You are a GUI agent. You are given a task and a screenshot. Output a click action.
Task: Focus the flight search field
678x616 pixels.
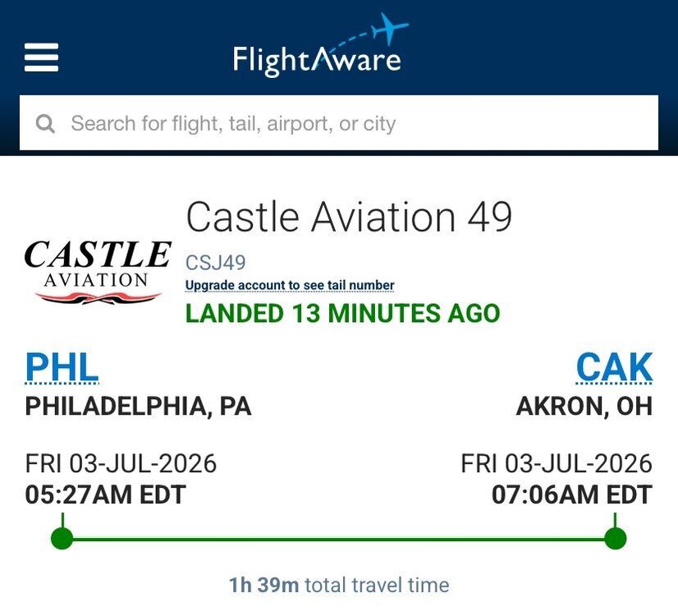click(339, 123)
